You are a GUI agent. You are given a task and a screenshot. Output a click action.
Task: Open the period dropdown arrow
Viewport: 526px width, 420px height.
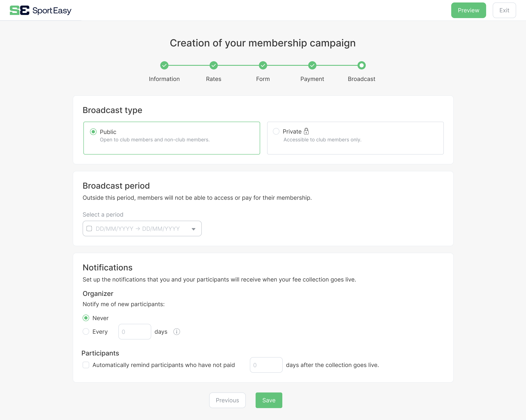pos(194,229)
